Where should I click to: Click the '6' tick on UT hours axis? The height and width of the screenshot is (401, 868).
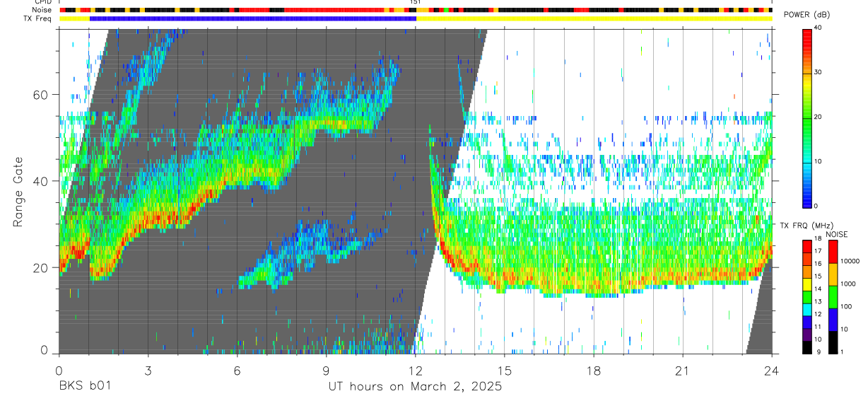coord(237,371)
